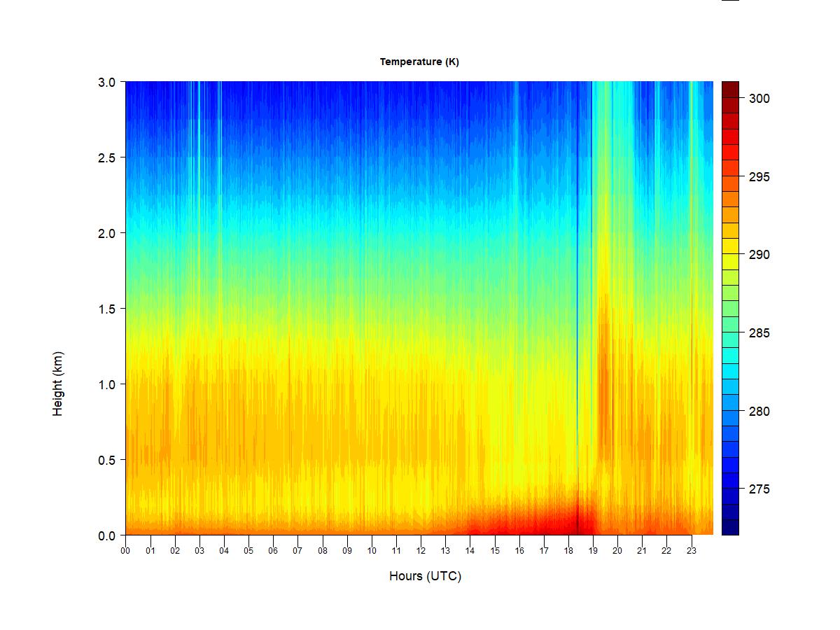Click the 18 hour tick label

point(568,551)
